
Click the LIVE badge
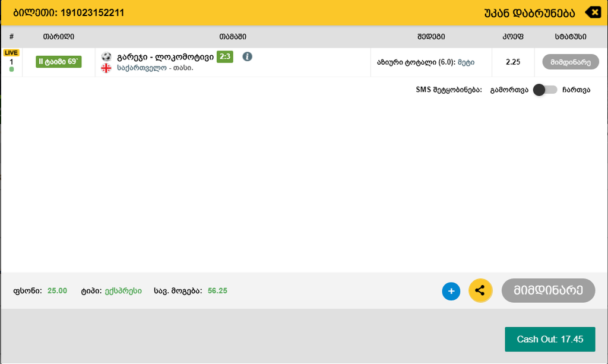pyautogui.click(x=11, y=53)
